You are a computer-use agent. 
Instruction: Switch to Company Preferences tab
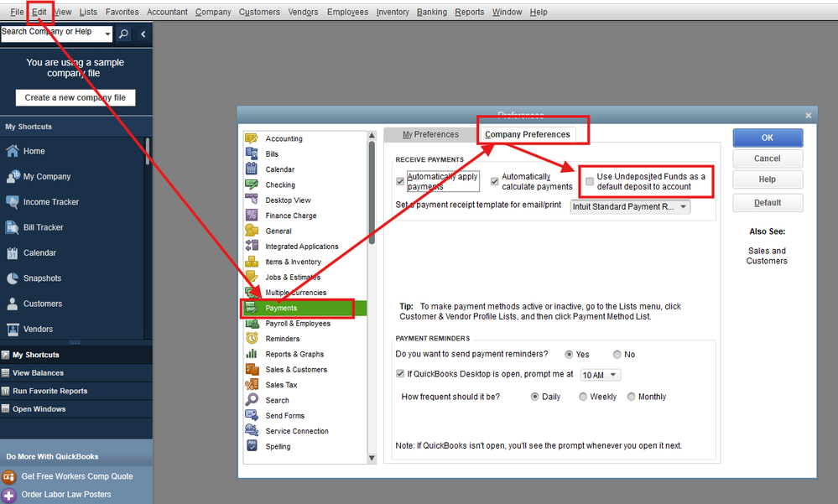coord(528,135)
